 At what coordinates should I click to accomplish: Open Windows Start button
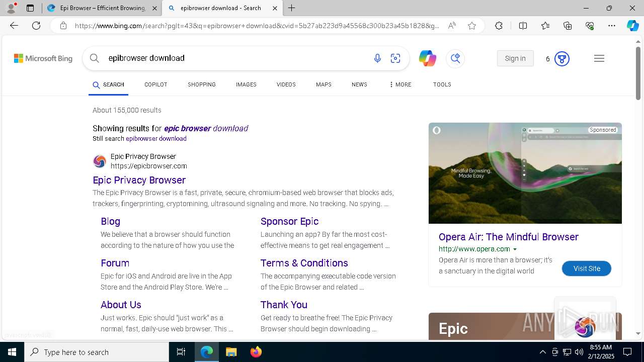coord(12,352)
